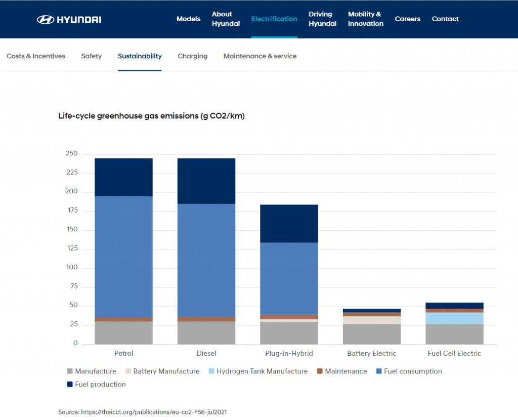
Task: Go to Mobility & Innovation
Action: (x=365, y=19)
